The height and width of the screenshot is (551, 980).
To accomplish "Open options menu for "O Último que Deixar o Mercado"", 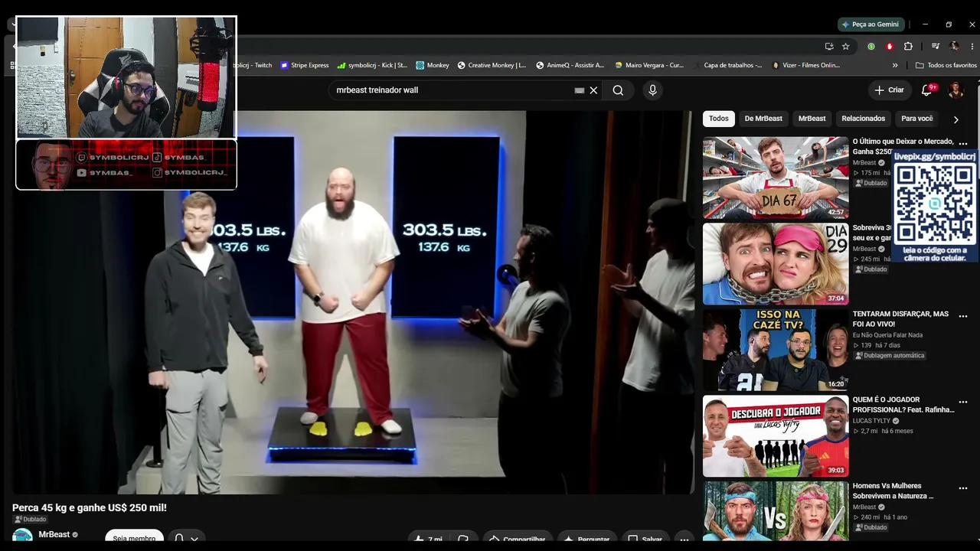I will [963, 143].
